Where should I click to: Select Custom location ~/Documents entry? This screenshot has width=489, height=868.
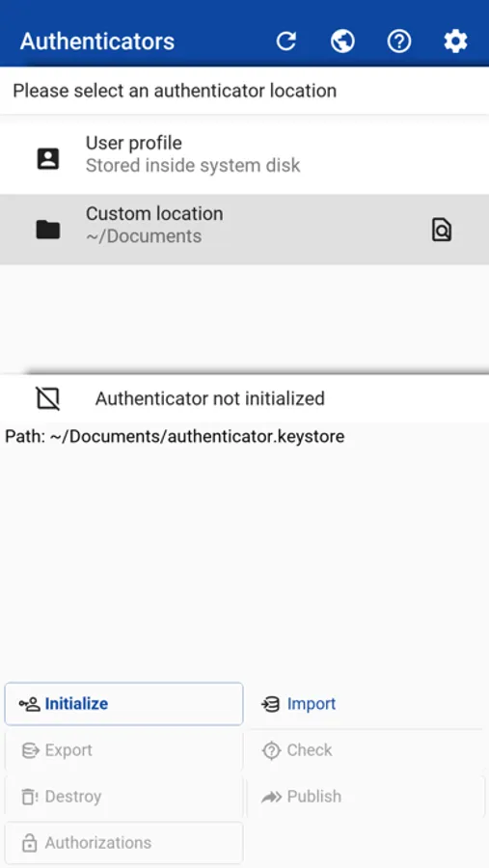(244, 230)
